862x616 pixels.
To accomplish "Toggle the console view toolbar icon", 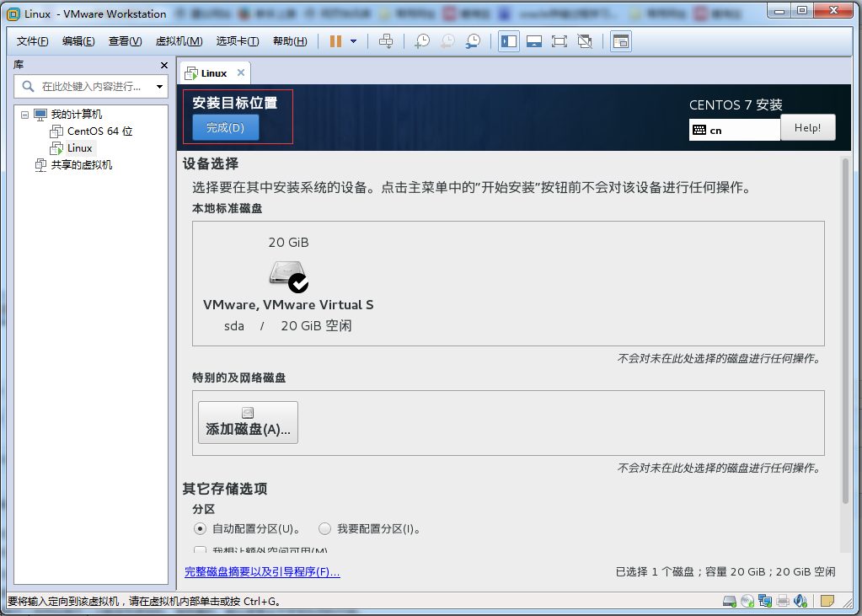I will pyautogui.click(x=621, y=41).
